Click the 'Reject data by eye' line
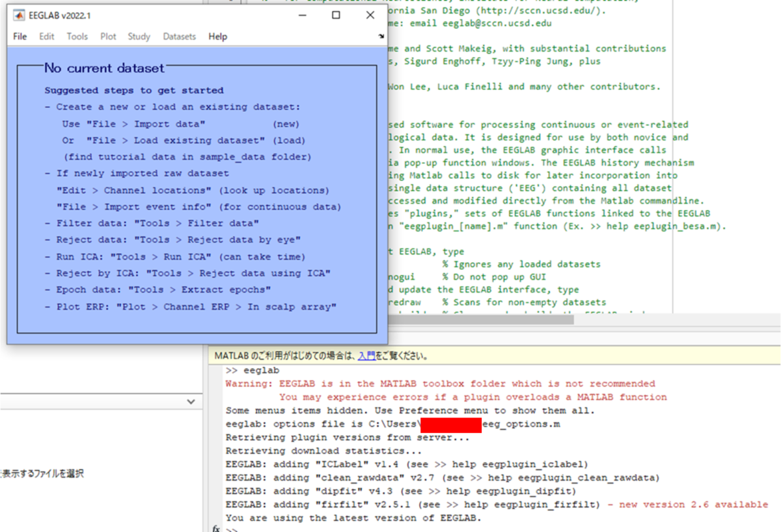This screenshot has height=532, width=781. tap(172, 240)
